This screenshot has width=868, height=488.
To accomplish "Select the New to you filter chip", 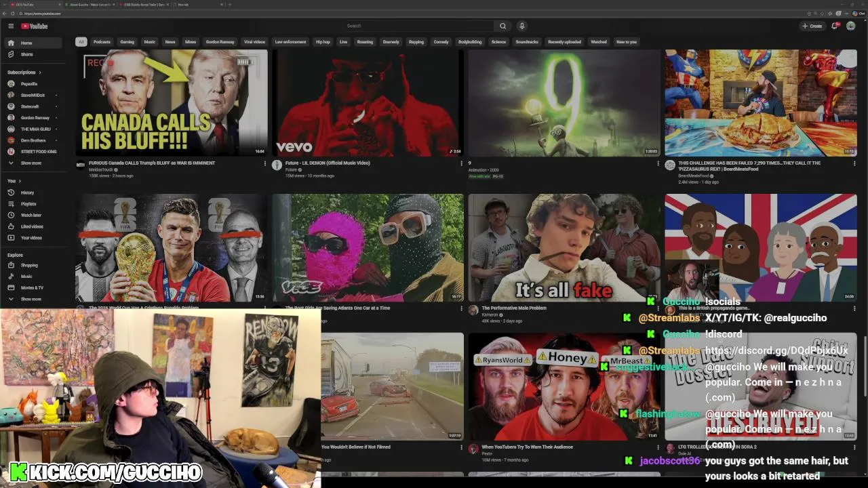I will pyautogui.click(x=627, y=41).
